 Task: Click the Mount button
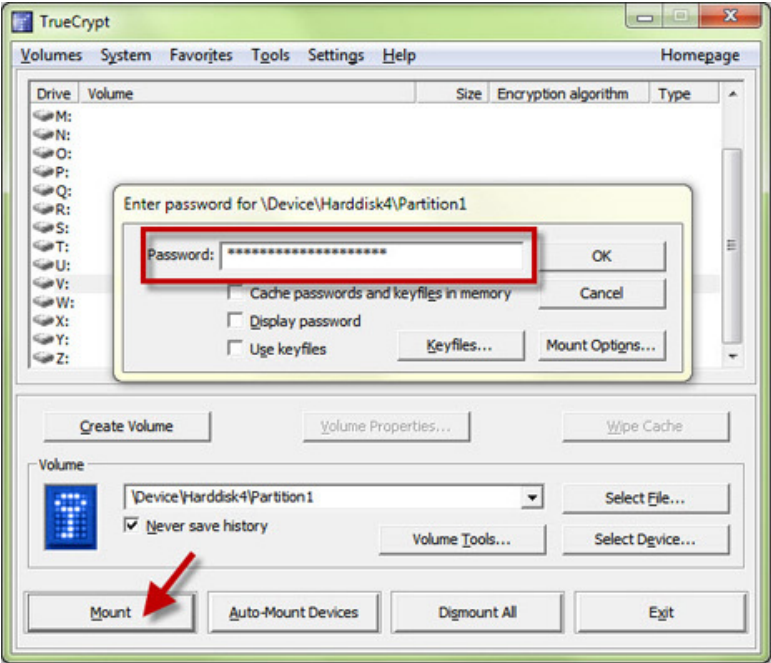coord(111,612)
